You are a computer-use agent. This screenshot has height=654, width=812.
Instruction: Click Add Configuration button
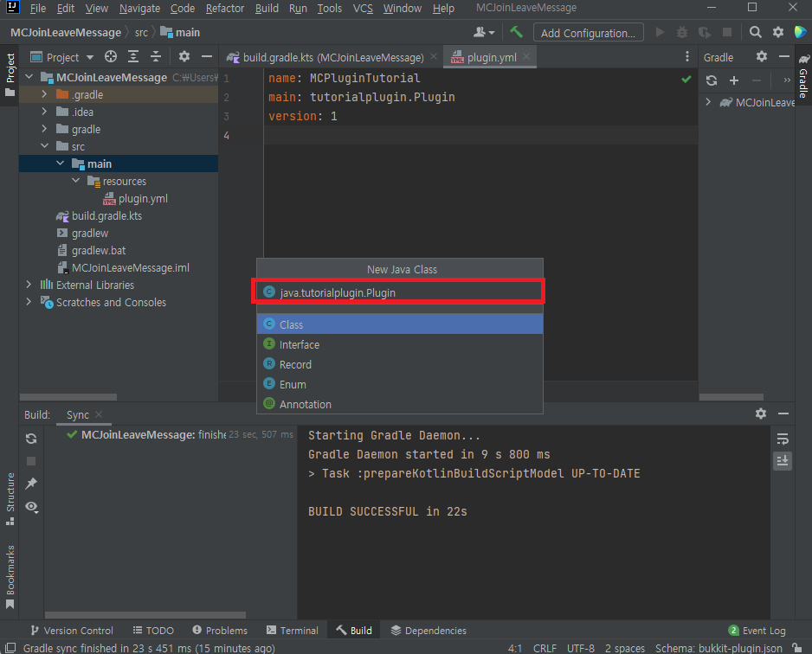tap(588, 33)
